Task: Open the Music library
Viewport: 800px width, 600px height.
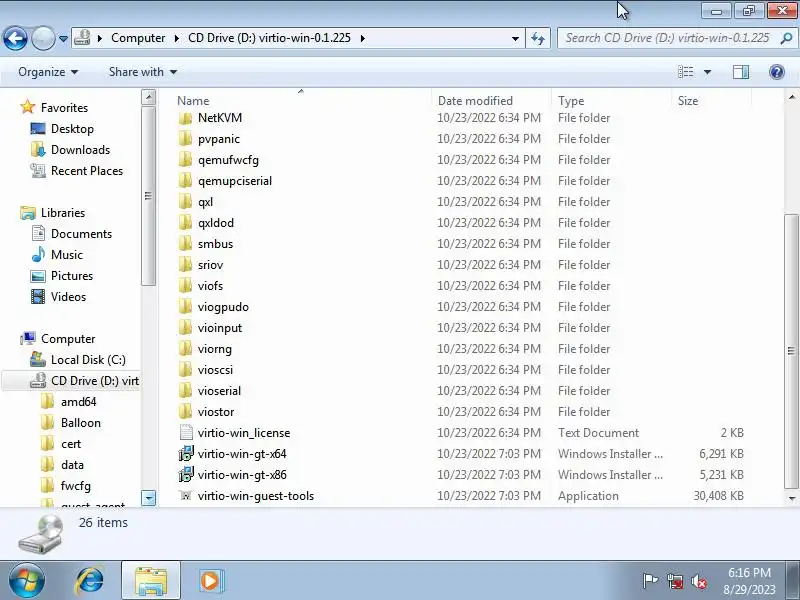Action: 66,255
